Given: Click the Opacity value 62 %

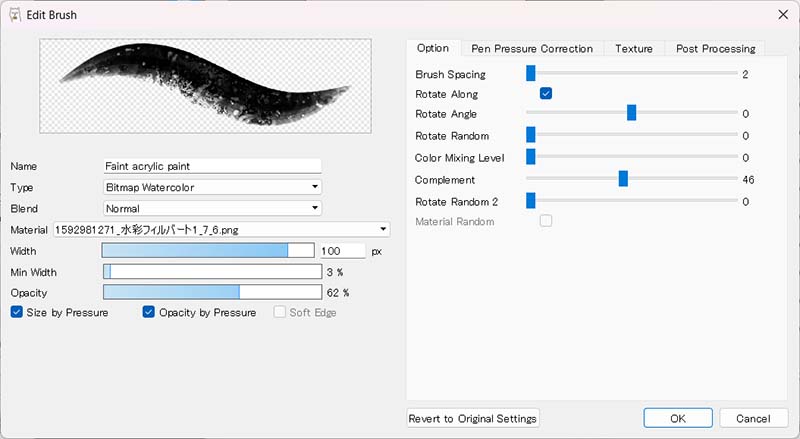Looking at the screenshot, I should coord(338,292).
